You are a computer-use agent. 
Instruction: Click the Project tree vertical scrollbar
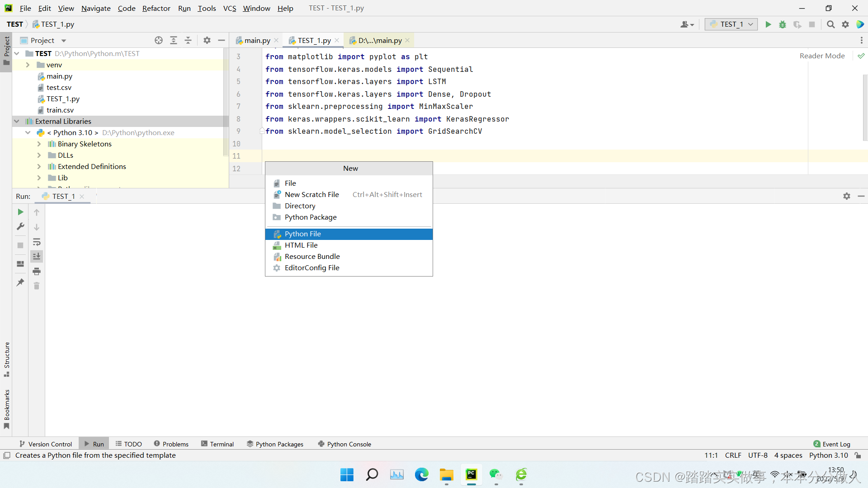tap(226, 102)
